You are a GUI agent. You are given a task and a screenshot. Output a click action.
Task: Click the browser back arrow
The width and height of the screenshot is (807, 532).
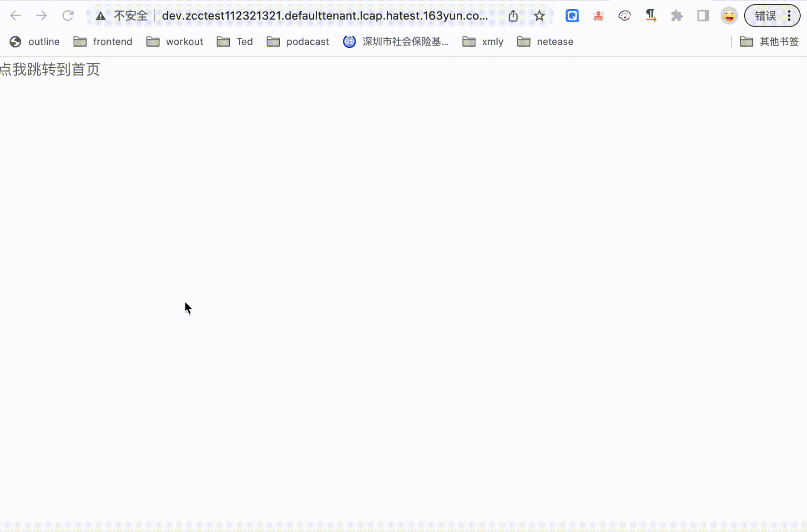[x=15, y=16]
